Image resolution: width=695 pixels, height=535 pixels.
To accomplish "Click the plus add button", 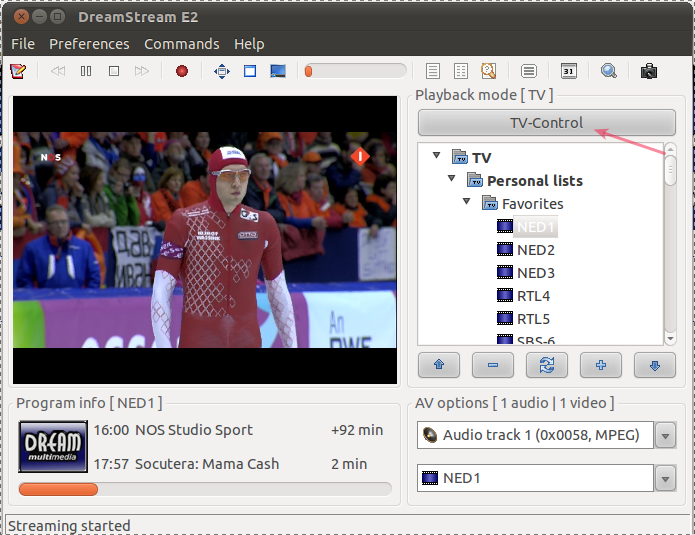I will [601, 365].
